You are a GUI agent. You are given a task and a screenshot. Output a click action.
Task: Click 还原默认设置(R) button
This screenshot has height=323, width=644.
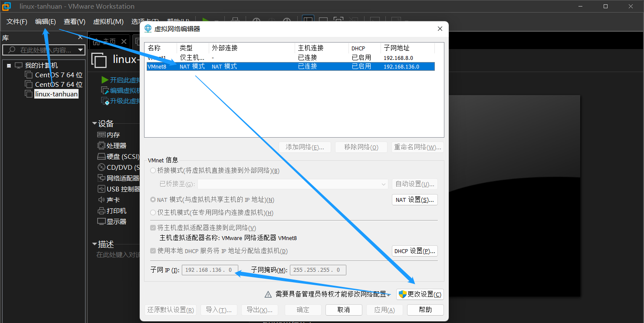click(x=171, y=310)
